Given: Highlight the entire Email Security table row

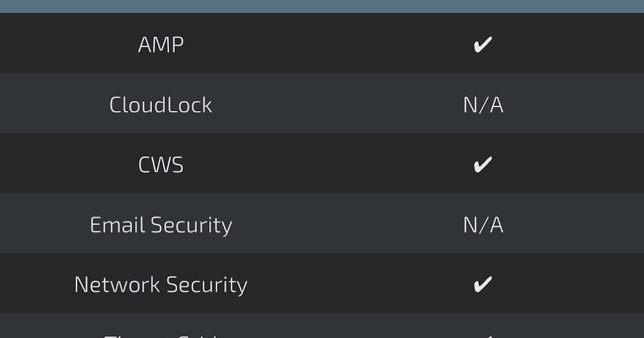Looking at the screenshot, I should tap(322, 223).
